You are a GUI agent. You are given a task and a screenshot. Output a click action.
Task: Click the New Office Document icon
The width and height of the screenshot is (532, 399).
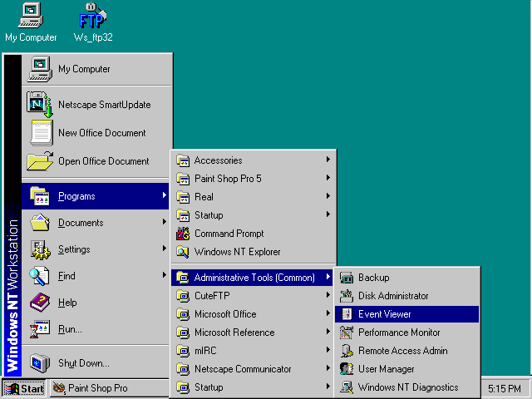click(x=41, y=133)
